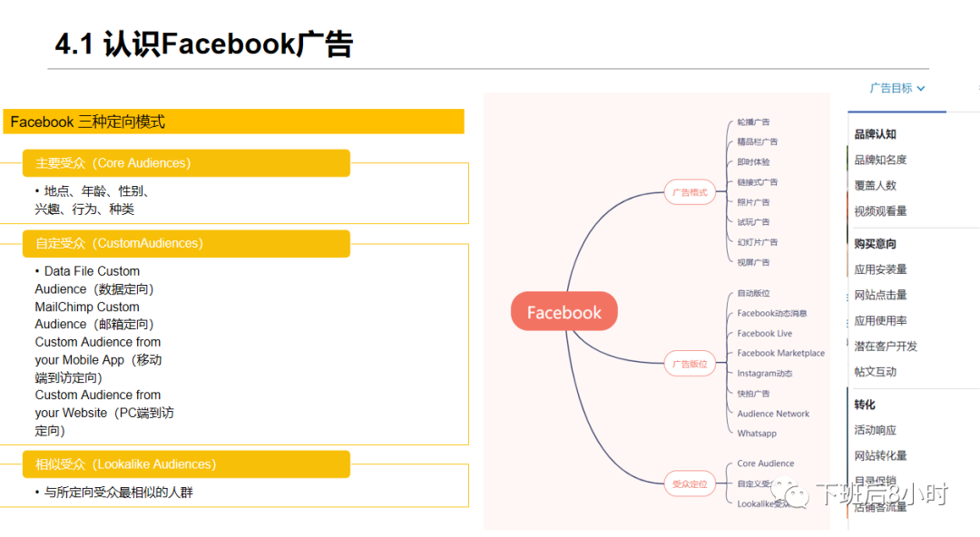Click the MailChimp Custom Audience line
The height and width of the screenshot is (537, 980).
click(94, 316)
